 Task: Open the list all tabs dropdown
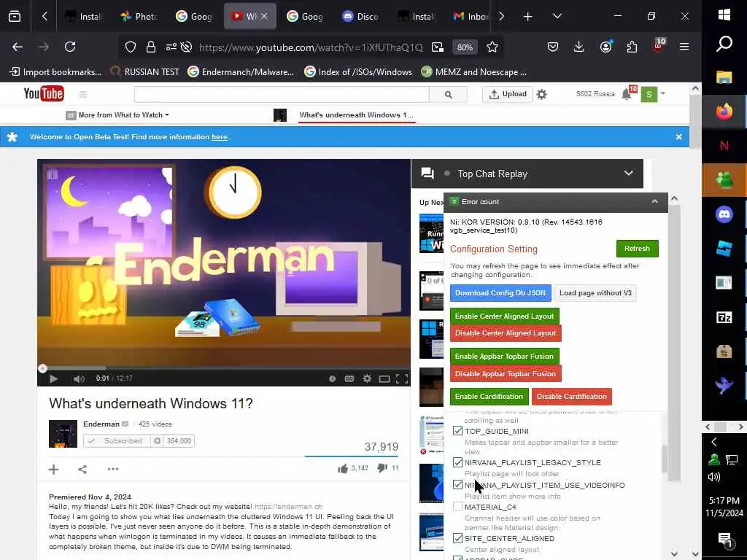[557, 16]
